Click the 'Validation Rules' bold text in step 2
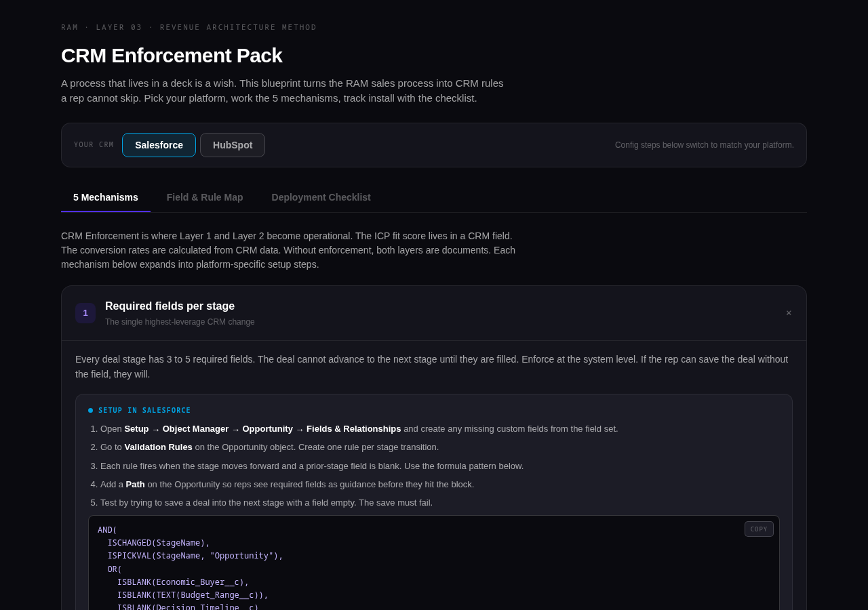868x610 pixels. pyautogui.click(x=159, y=447)
